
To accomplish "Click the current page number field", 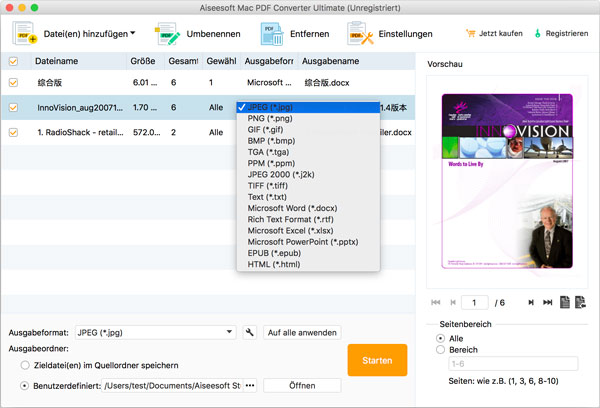I will pyautogui.click(x=475, y=302).
